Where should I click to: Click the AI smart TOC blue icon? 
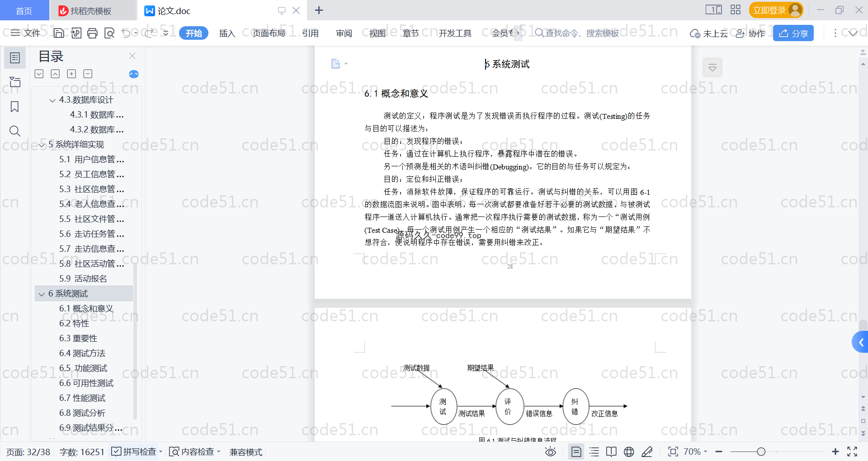pyautogui.click(x=134, y=74)
